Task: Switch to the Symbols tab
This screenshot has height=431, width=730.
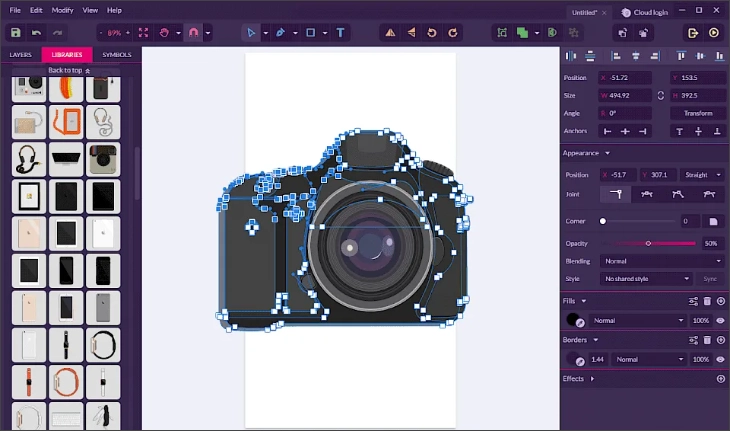Action: coord(117,54)
